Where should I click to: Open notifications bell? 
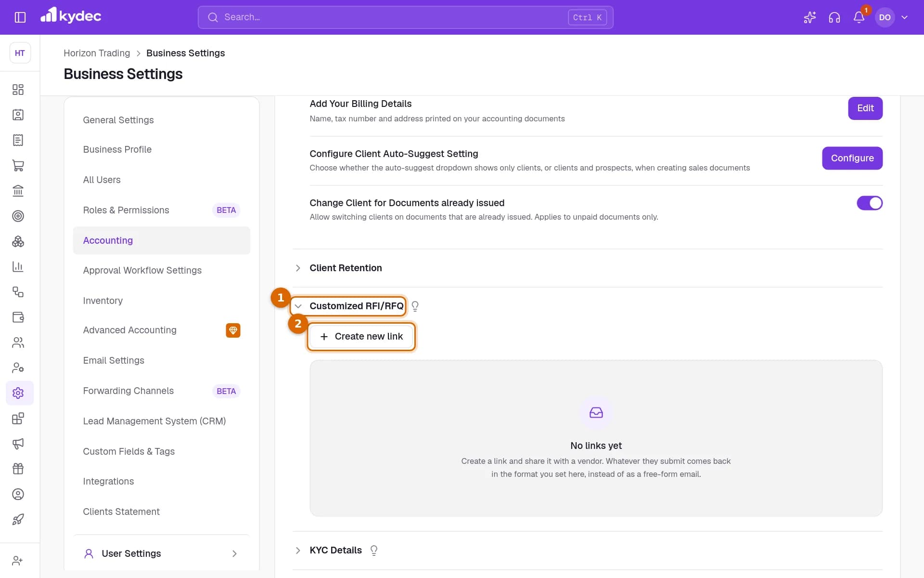point(859,17)
